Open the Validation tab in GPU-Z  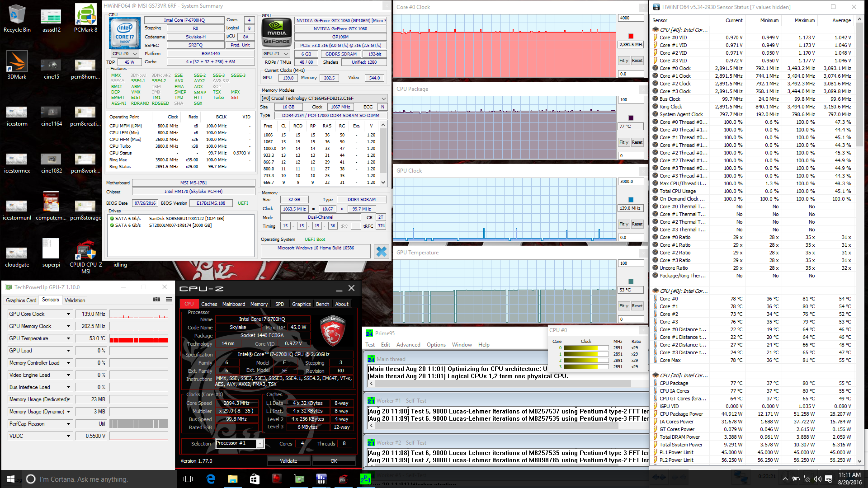(x=75, y=300)
